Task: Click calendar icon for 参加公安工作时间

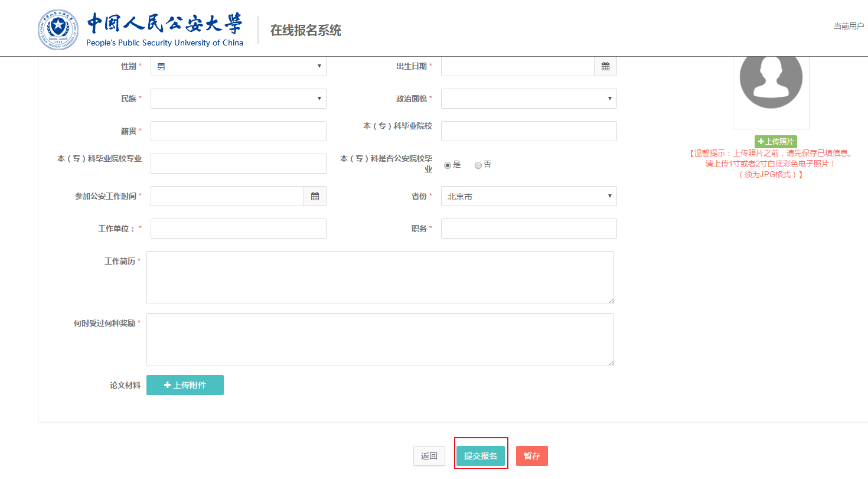Action: pos(315,196)
